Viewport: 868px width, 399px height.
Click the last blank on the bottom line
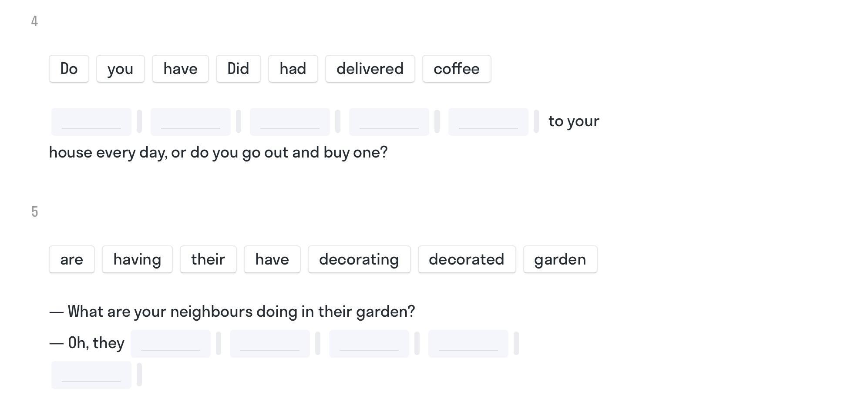[x=91, y=375]
